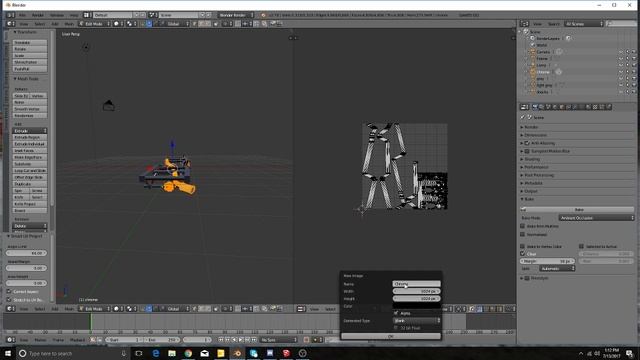
Task: Toggle the Clear checkbox in Bake panel
Action: tap(522, 254)
